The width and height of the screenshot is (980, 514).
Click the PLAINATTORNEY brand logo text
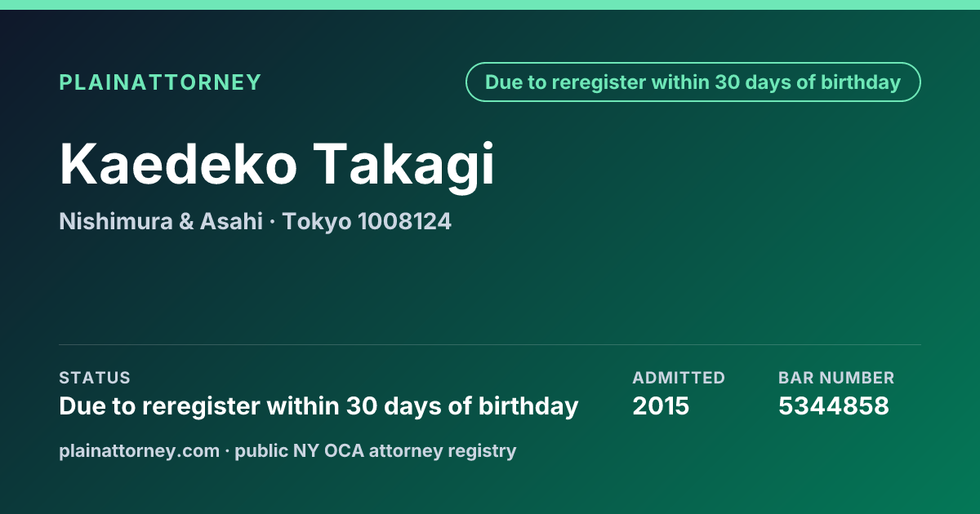click(160, 82)
